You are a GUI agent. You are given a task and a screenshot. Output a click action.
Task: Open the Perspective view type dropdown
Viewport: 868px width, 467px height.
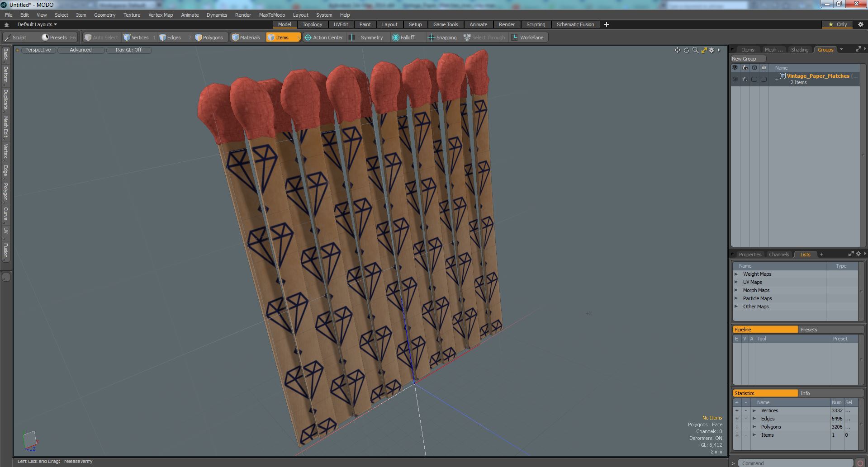(38, 50)
